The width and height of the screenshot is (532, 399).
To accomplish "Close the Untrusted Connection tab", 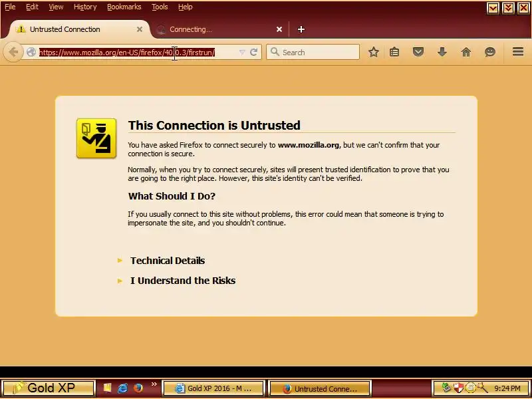I will point(140,29).
